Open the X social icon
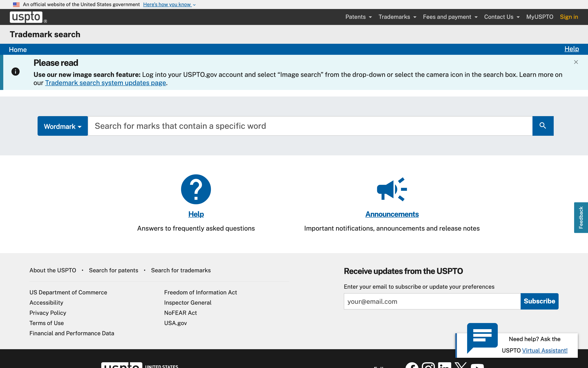 point(461,365)
